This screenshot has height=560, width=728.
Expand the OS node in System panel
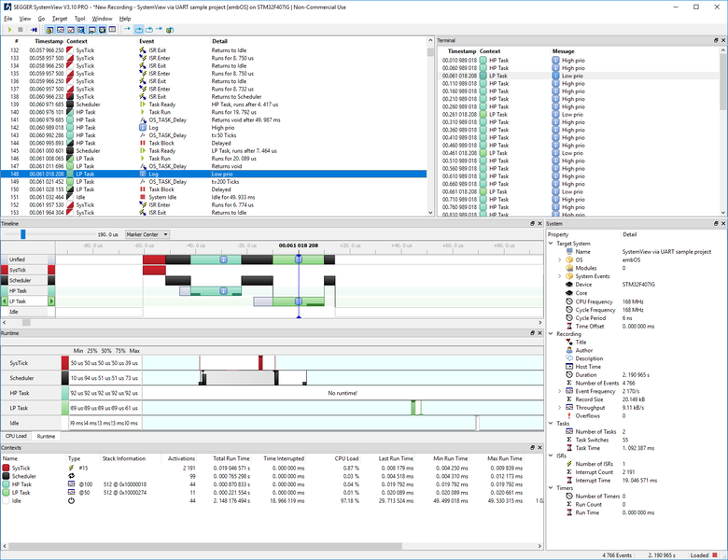[x=559, y=260]
